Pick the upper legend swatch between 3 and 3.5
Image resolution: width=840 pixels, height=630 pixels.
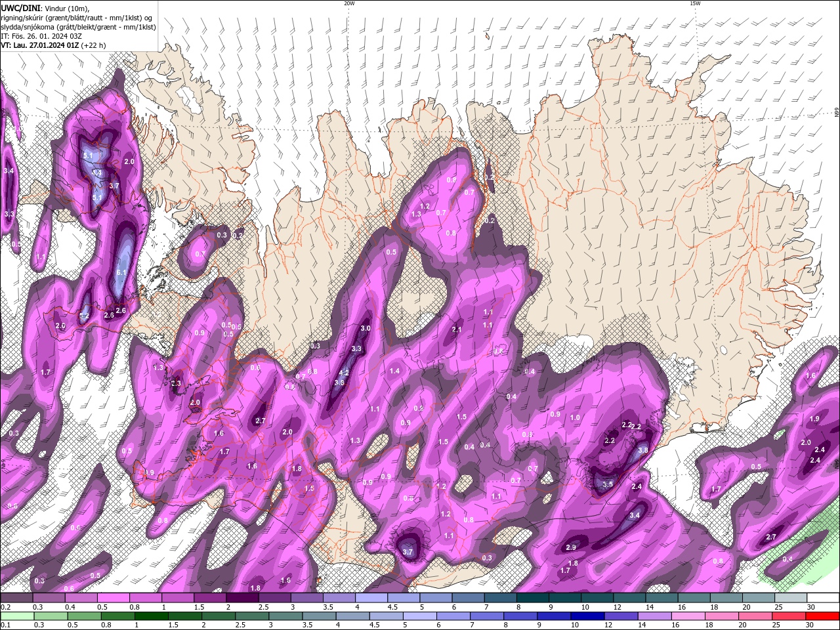[x=306, y=598]
